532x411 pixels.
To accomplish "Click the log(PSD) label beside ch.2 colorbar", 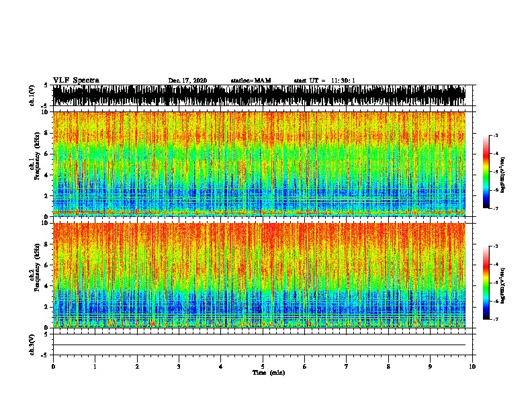I will [502, 286].
